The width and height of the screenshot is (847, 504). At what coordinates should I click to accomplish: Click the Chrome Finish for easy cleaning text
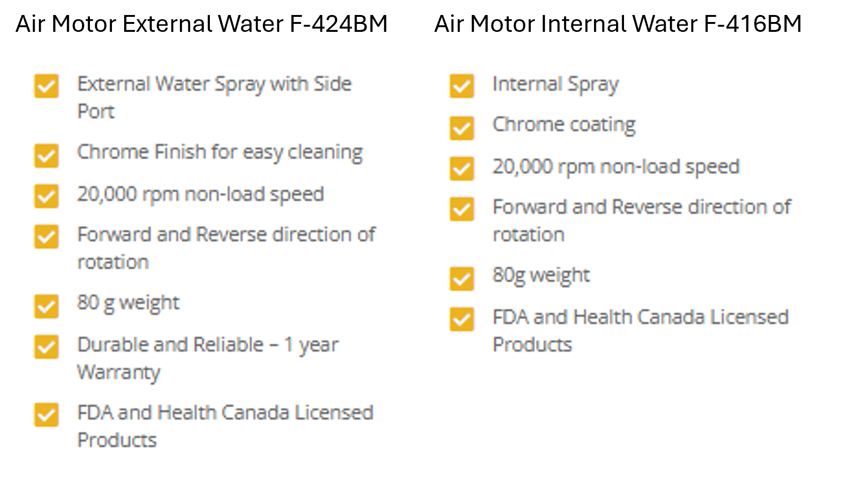(220, 152)
